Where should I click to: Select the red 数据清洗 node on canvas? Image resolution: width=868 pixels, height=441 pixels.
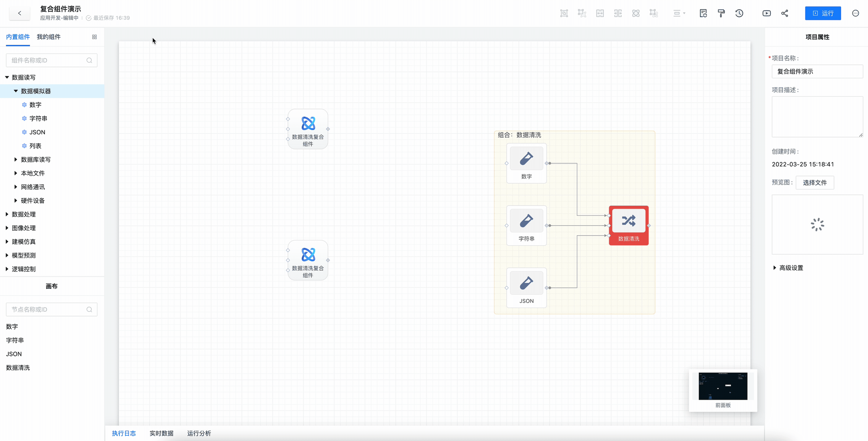tap(629, 225)
